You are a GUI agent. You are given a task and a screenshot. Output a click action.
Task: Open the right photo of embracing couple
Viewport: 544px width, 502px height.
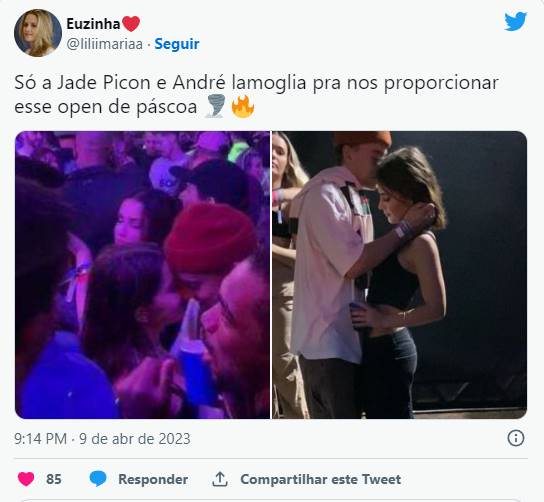399,275
